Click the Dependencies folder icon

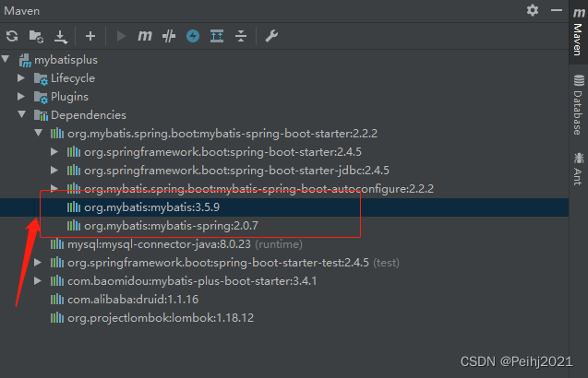(41, 115)
